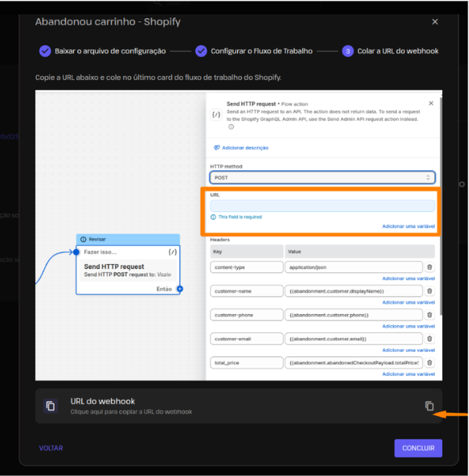Click the abandonment.customer.displayName value field
The height and width of the screenshot is (476, 469).
click(x=354, y=291)
